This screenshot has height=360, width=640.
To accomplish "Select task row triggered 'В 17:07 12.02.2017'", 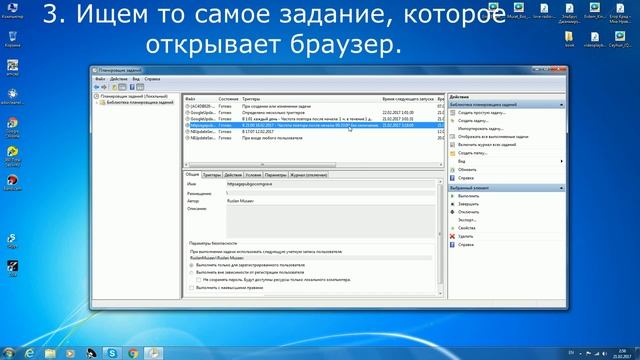I will [x=313, y=132].
